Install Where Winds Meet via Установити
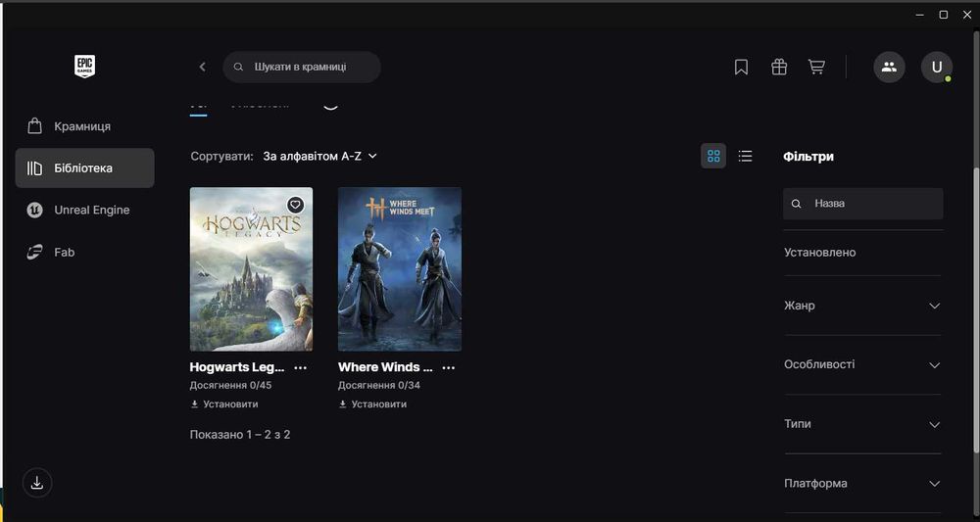Image resolution: width=980 pixels, height=522 pixels. click(372, 404)
